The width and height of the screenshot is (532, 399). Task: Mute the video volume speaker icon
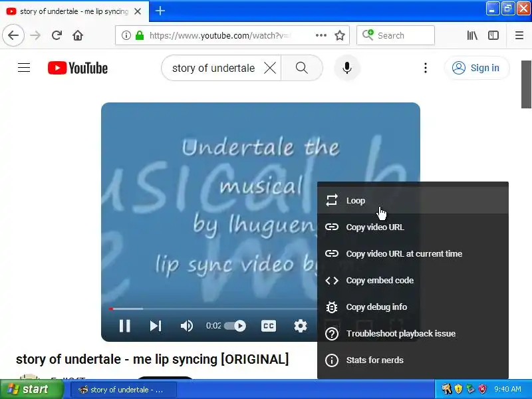[x=187, y=326]
